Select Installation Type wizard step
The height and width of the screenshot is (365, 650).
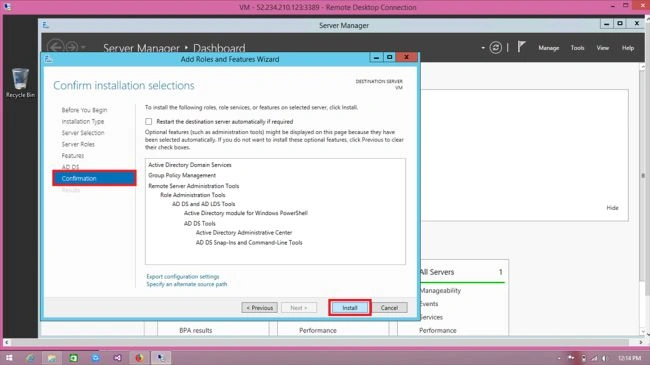(x=82, y=121)
